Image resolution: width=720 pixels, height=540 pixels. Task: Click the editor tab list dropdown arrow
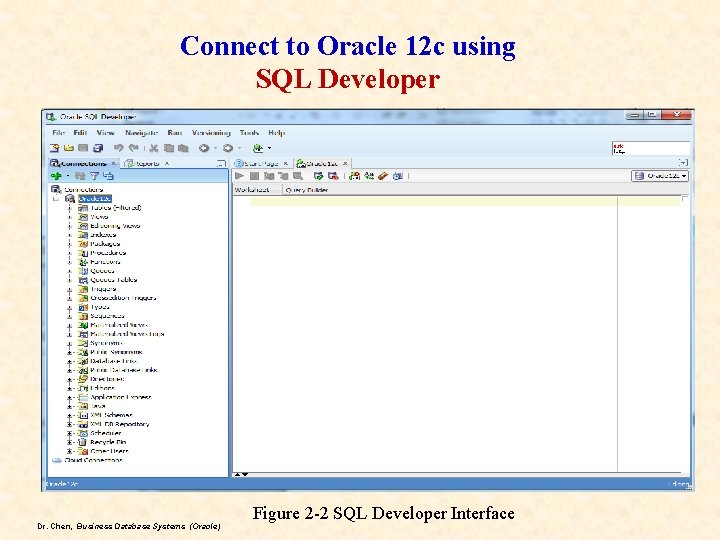coord(683,163)
